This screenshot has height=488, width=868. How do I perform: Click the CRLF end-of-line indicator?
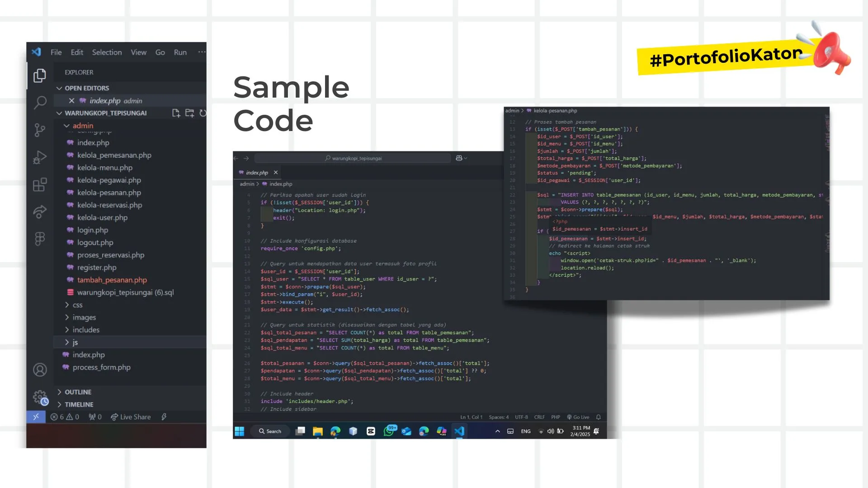(x=539, y=417)
